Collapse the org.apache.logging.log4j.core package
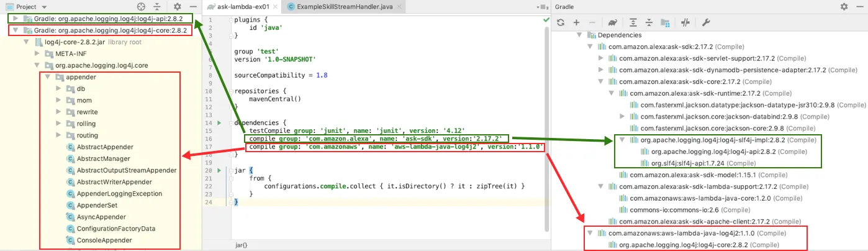Screen dimensions: 868x251 point(38,65)
